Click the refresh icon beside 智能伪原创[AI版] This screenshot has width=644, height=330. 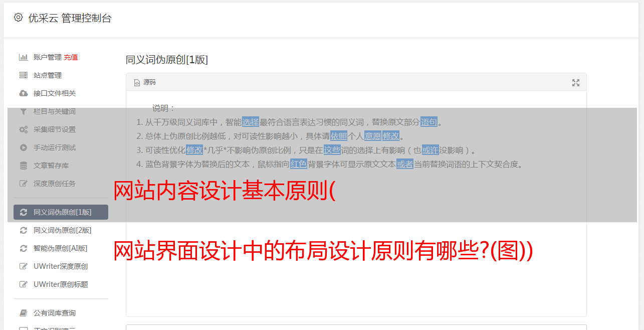[23, 248]
